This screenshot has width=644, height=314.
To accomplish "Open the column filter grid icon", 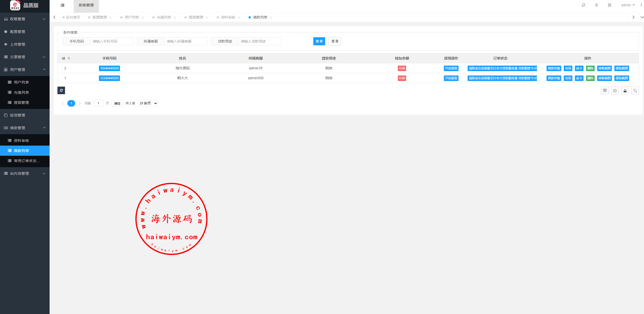I will 605,91.
